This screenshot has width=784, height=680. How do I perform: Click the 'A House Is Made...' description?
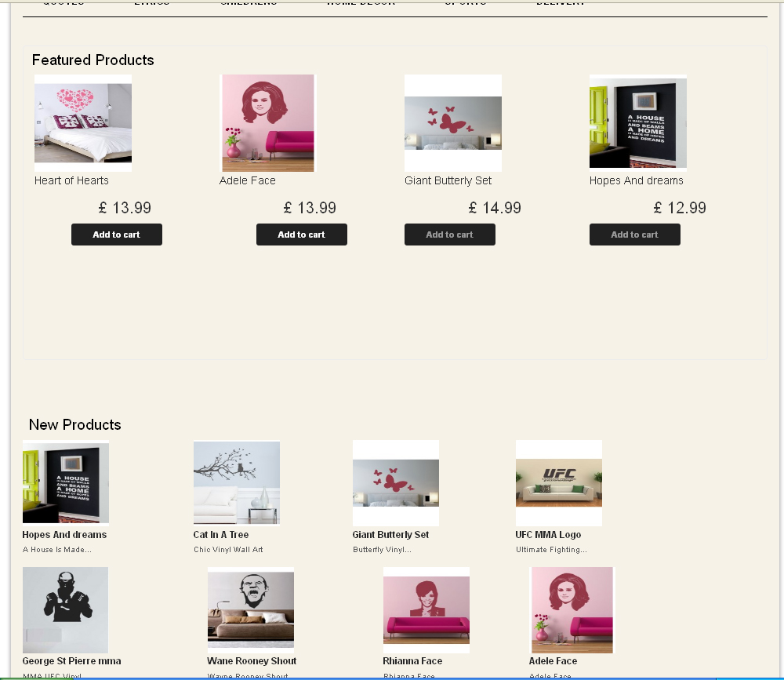tap(57, 549)
